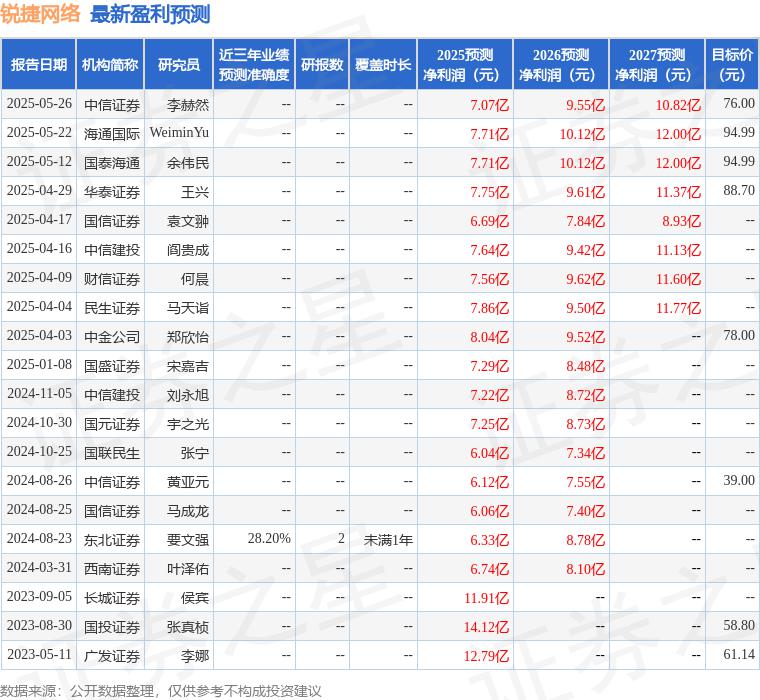This screenshot has width=760, height=700.
Task: Click the 研报数 column header
Action: pyautogui.click(x=322, y=64)
